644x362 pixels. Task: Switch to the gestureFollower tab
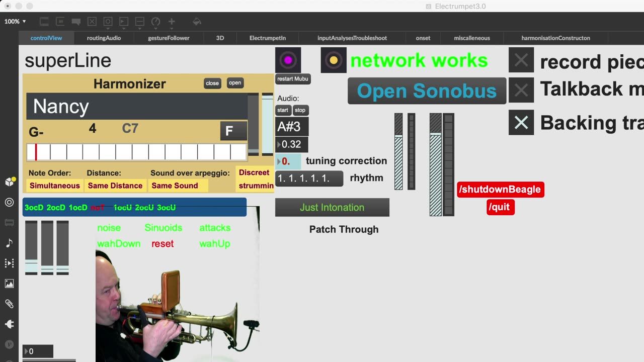[169, 38]
